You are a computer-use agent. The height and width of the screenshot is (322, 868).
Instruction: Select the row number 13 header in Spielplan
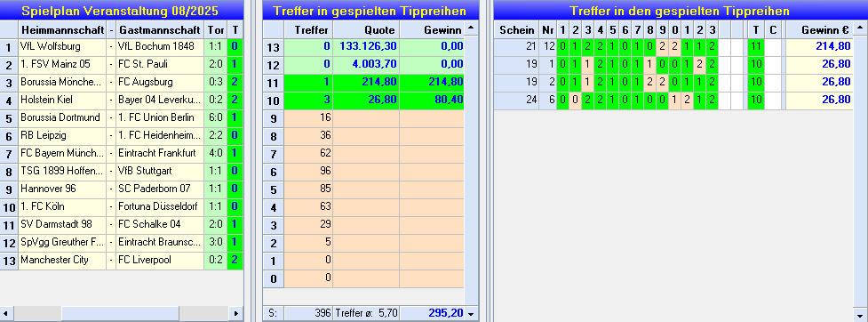point(9,260)
